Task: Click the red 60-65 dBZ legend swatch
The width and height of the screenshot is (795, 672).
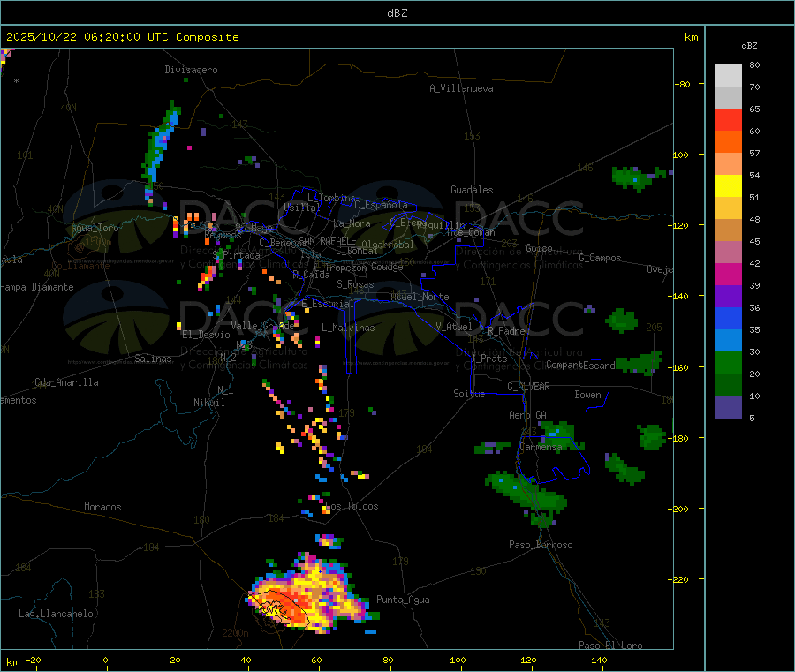Action: [x=728, y=119]
